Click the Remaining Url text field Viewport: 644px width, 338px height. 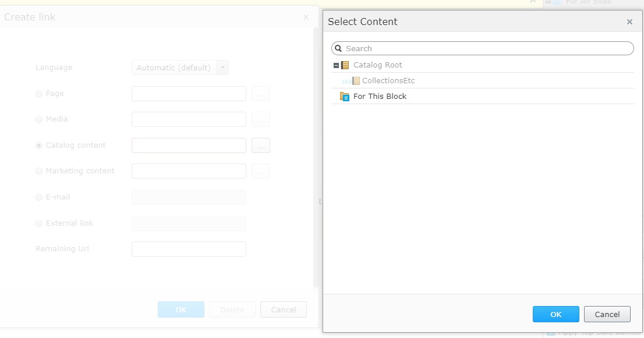click(x=189, y=249)
